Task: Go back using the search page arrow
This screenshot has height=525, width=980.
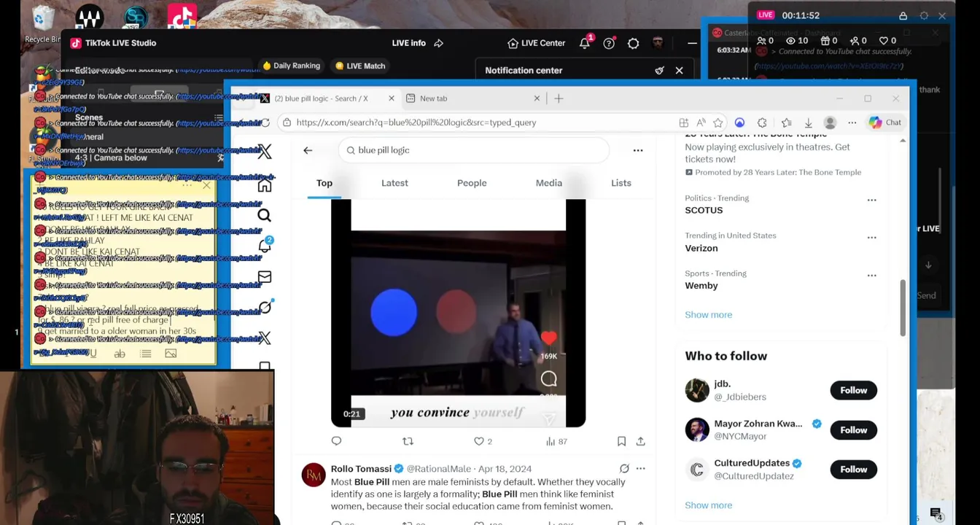Action: tap(308, 150)
